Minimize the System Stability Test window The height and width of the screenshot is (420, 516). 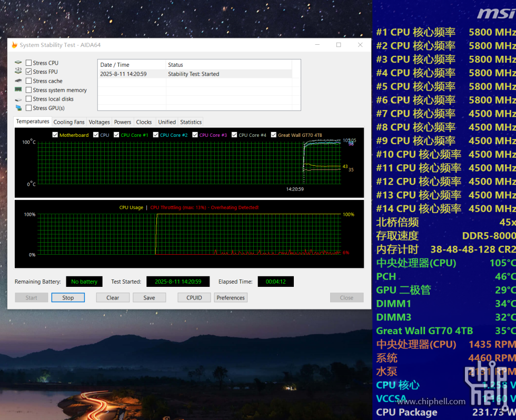[317, 45]
